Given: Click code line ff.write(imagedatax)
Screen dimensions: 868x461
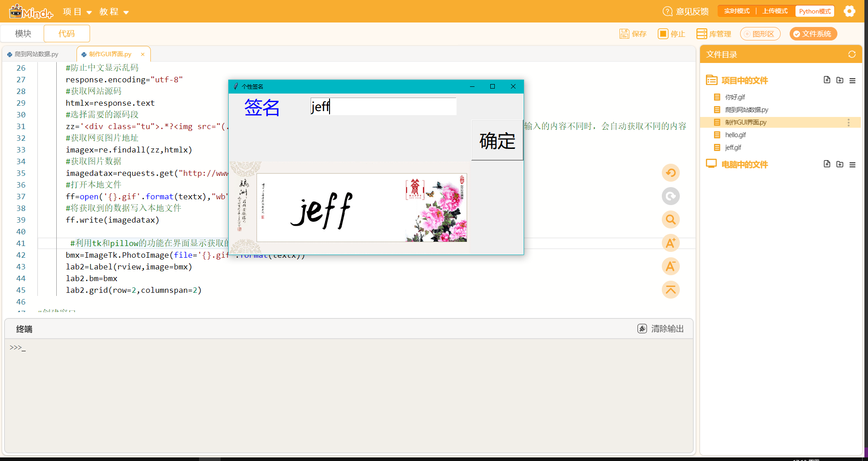Looking at the screenshot, I should pos(113,220).
